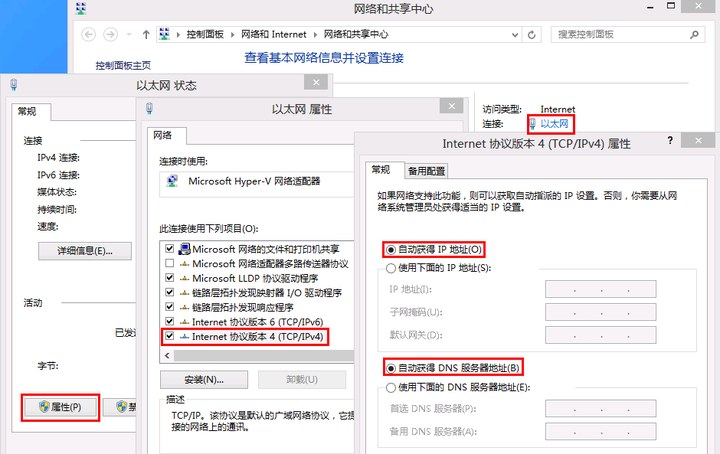Click the 搜索控制面板 search box

point(628,34)
